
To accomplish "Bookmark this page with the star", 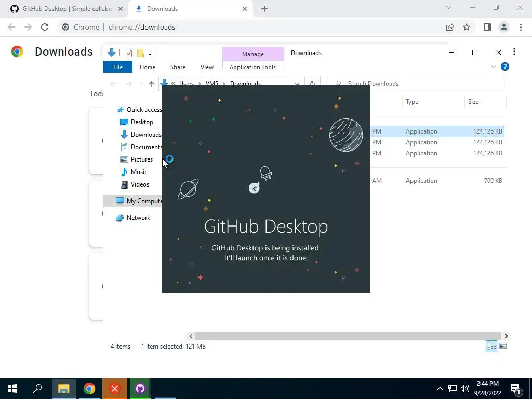I will (x=467, y=27).
